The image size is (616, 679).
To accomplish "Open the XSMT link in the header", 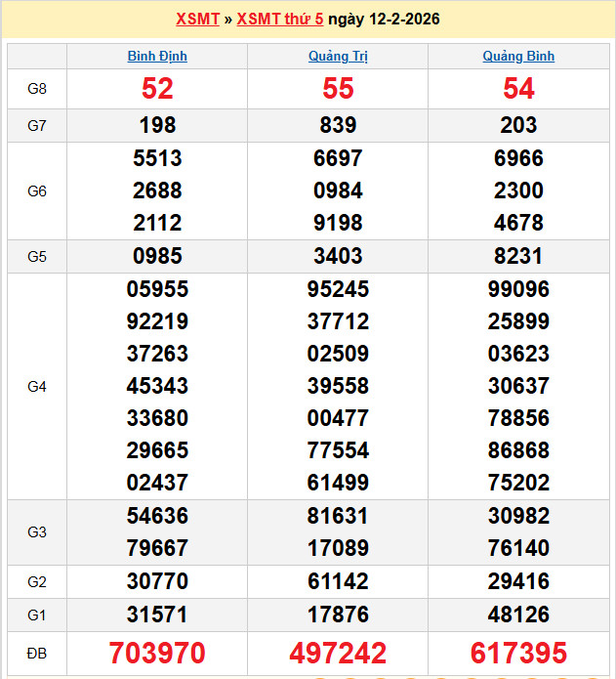I will coord(198,20).
